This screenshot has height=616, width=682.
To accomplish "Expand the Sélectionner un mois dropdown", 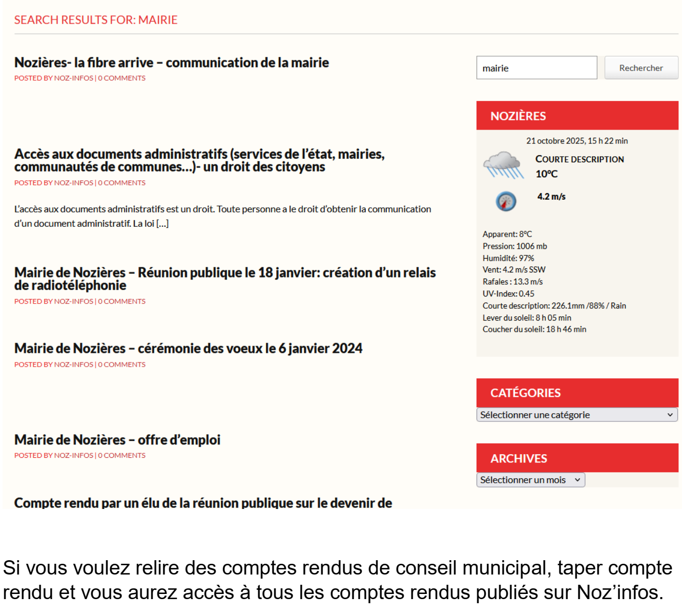I will pos(530,480).
